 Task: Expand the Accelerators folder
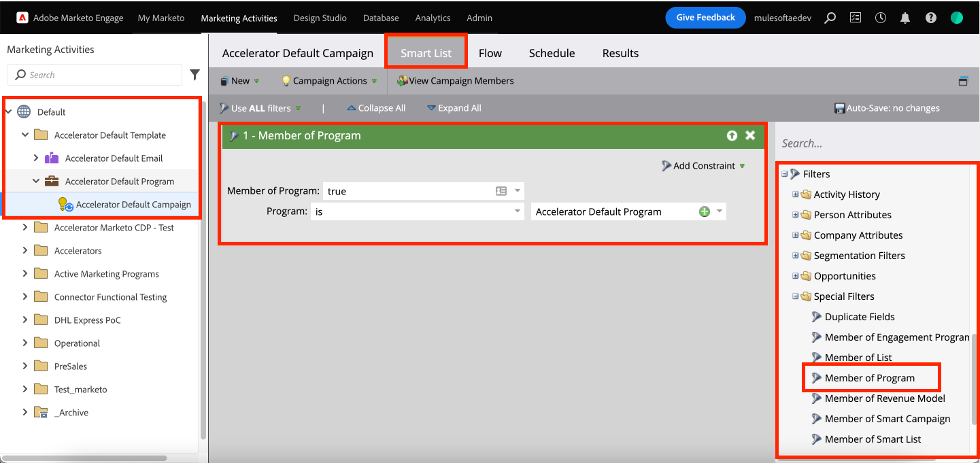click(x=25, y=251)
